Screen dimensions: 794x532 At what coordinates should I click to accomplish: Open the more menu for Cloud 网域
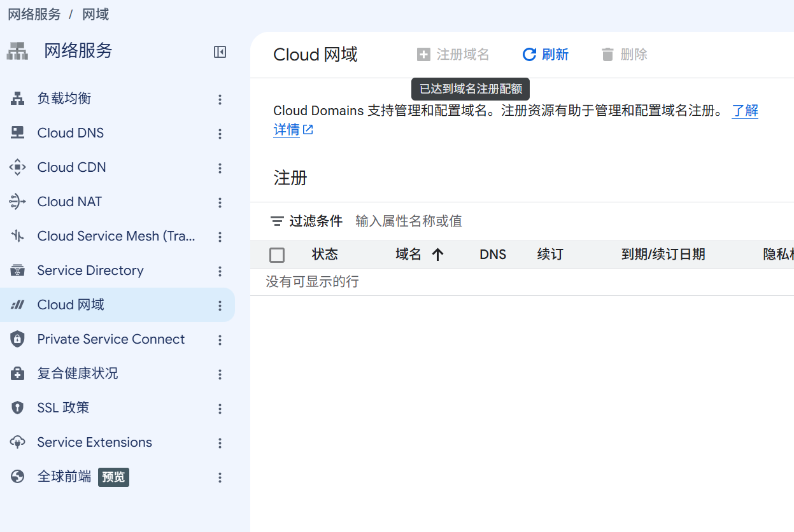220,305
